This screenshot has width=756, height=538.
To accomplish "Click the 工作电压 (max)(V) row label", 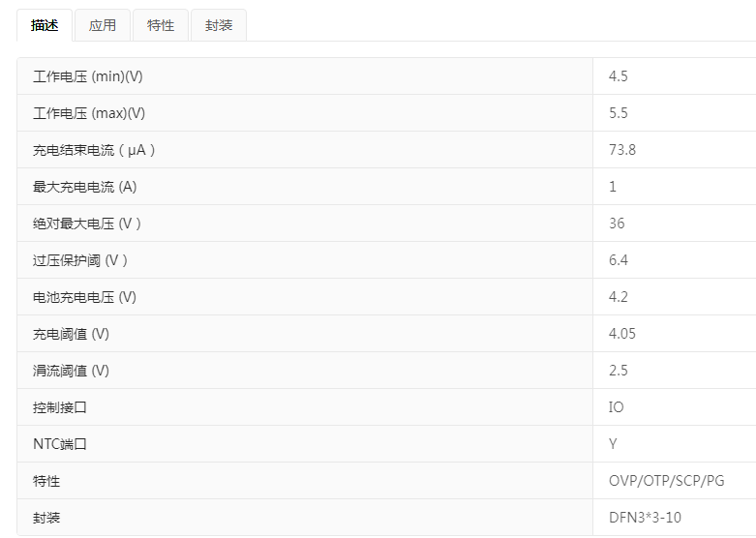I will point(89,113).
